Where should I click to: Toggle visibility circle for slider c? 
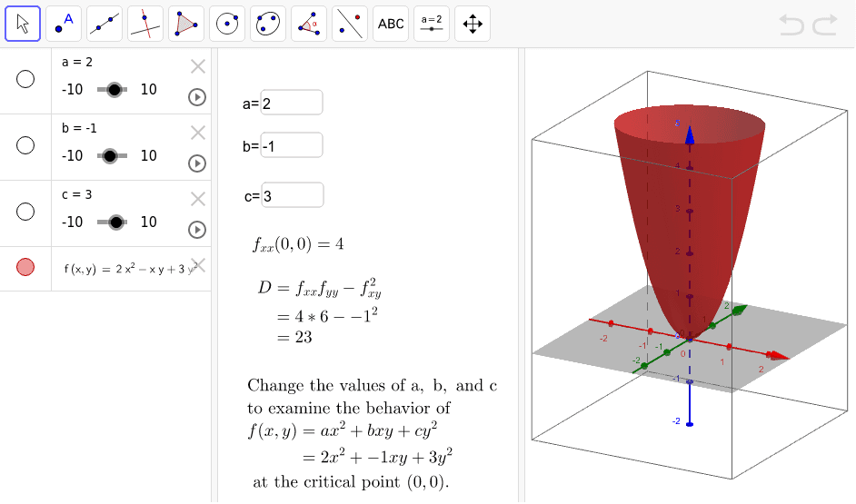(x=25, y=211)
